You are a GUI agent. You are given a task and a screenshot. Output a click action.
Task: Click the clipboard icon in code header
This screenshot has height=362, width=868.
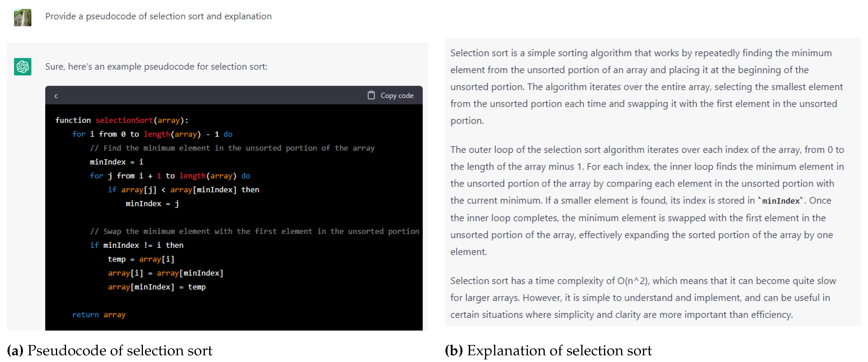click(371, 95)
